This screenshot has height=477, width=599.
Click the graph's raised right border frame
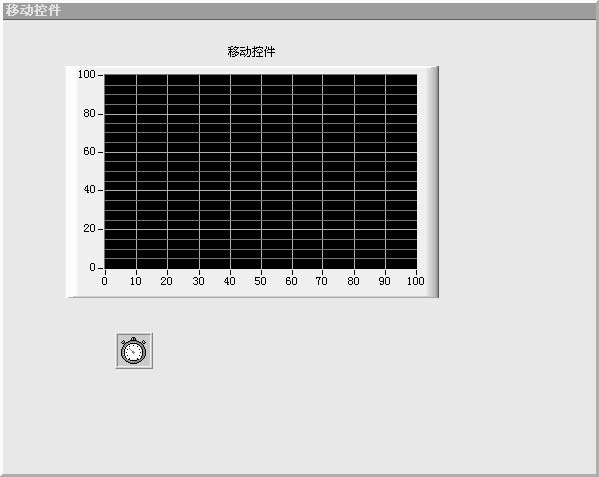(432, 182)
